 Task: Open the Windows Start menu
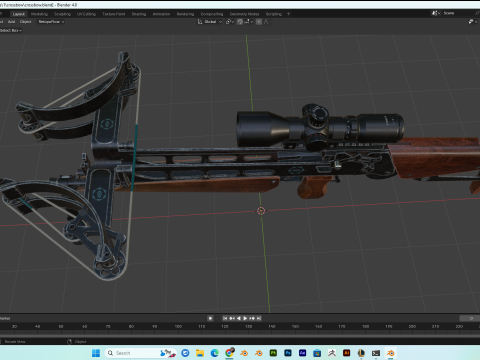[96, 353]
